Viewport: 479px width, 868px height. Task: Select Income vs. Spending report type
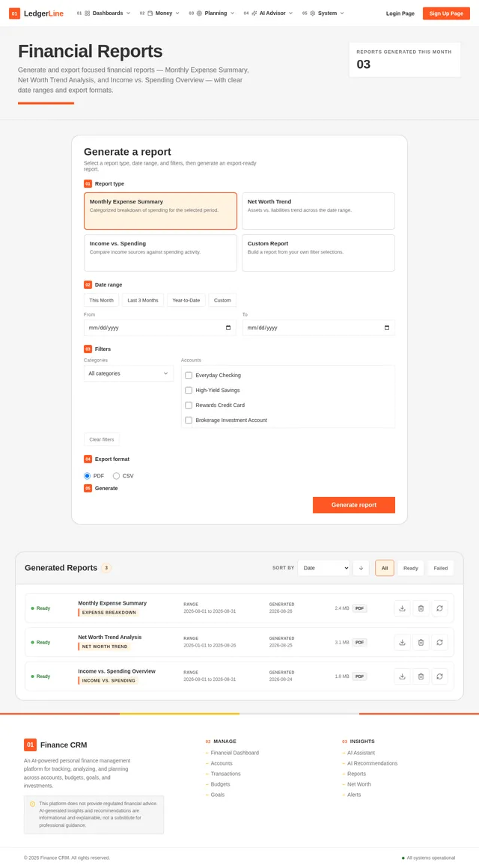tap(161, 253)
